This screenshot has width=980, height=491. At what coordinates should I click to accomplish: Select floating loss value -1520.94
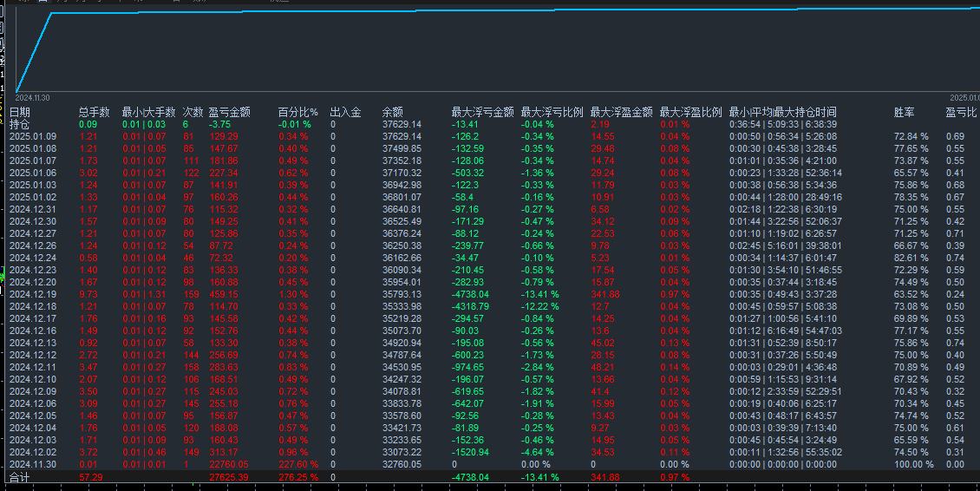471,452
